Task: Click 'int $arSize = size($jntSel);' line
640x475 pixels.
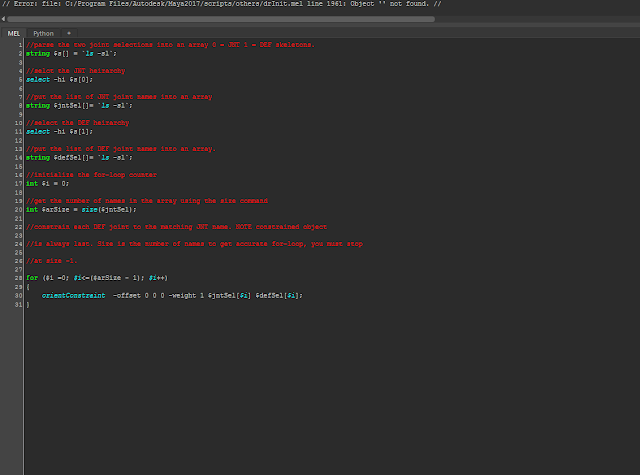Action: (81, 210)
